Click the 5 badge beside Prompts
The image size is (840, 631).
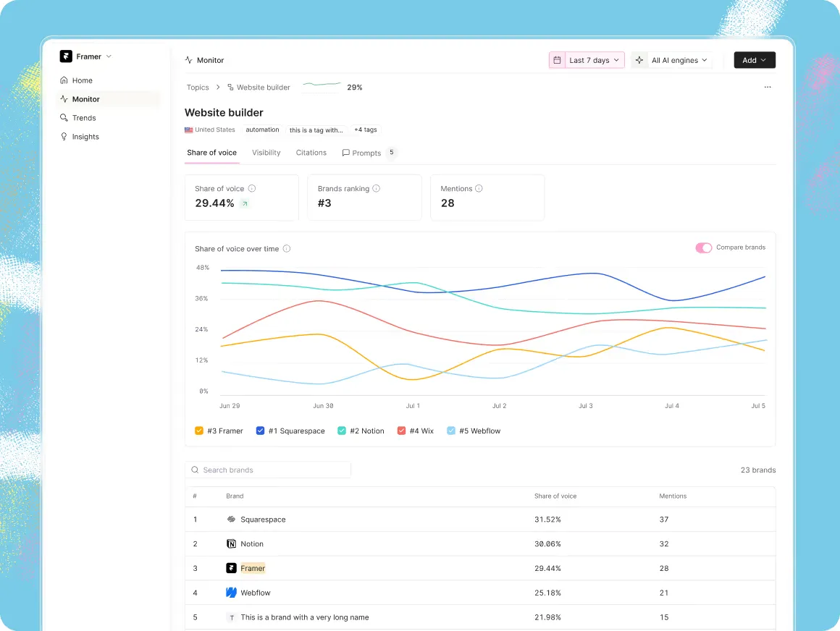(392, 153)
